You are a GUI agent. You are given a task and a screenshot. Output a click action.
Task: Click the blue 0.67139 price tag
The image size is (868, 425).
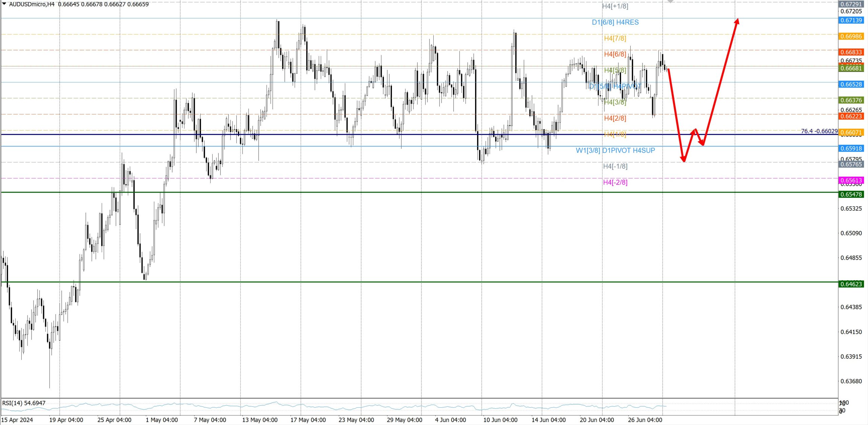[x=851, y=20]
